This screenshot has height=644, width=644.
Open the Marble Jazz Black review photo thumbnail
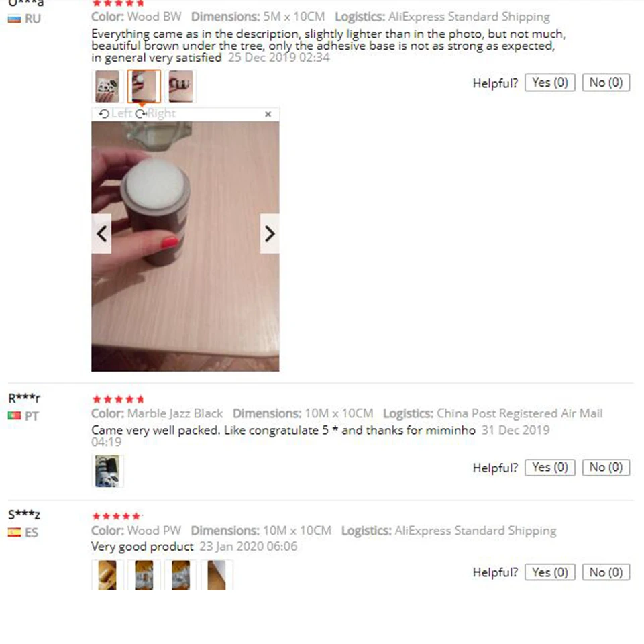pyautogui.click(x=107, y=471)
